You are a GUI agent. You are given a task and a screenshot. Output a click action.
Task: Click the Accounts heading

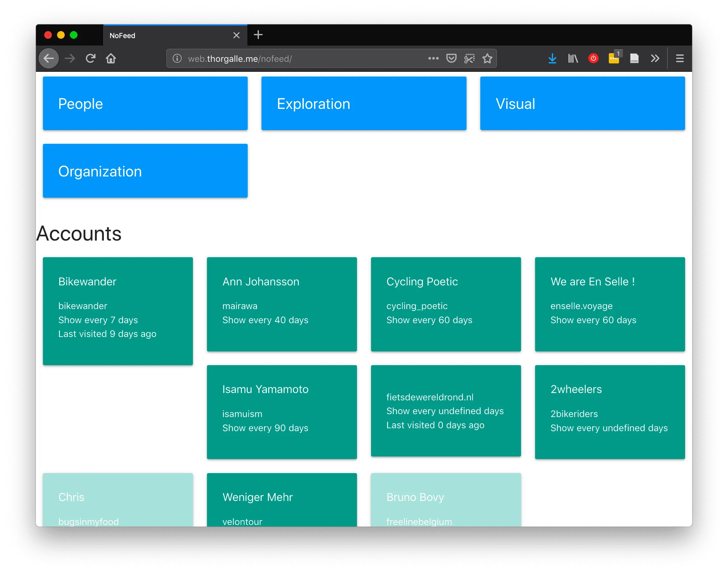(79, 233)
